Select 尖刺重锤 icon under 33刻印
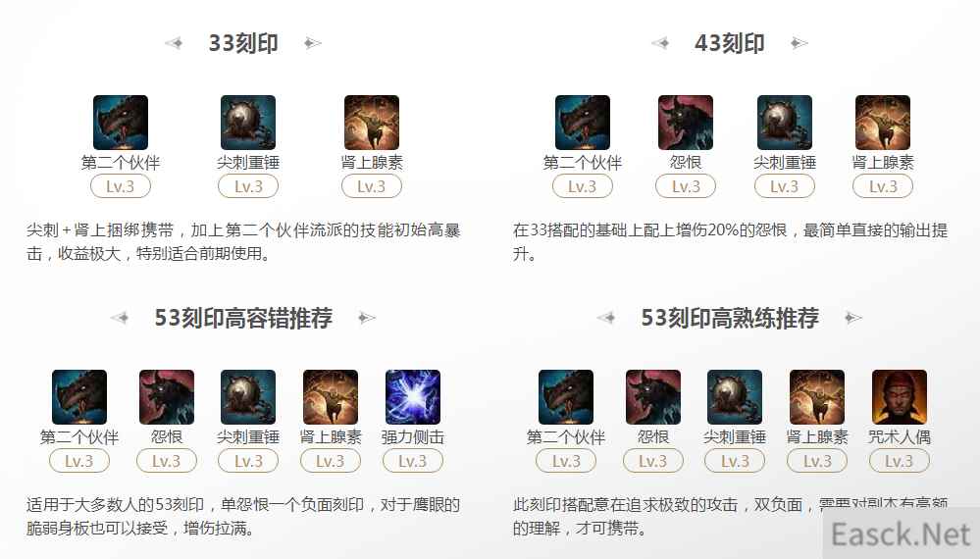 point(248,123)
